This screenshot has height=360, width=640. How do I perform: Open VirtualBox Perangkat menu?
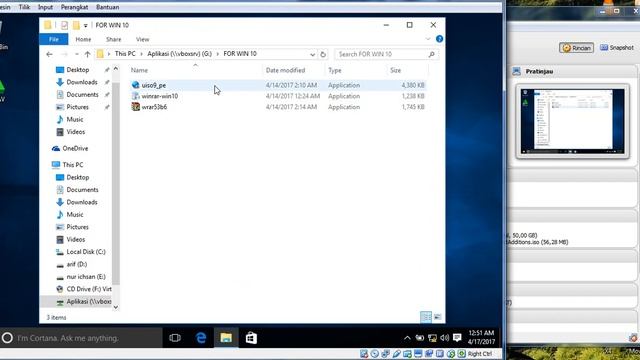point(74,7)
